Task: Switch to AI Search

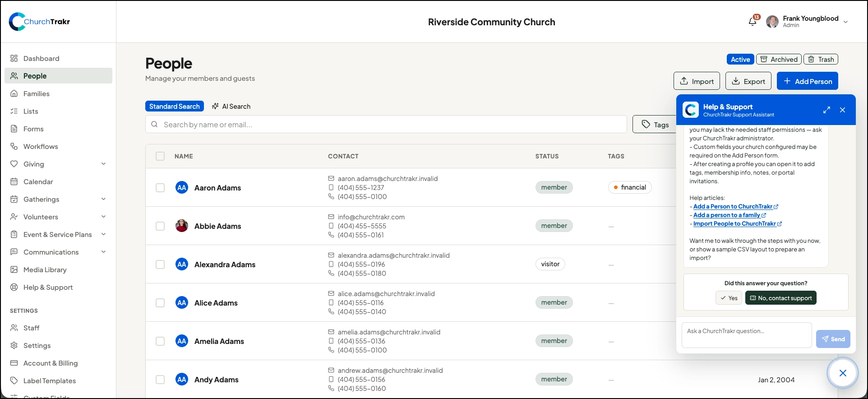Action: (231, 106)
